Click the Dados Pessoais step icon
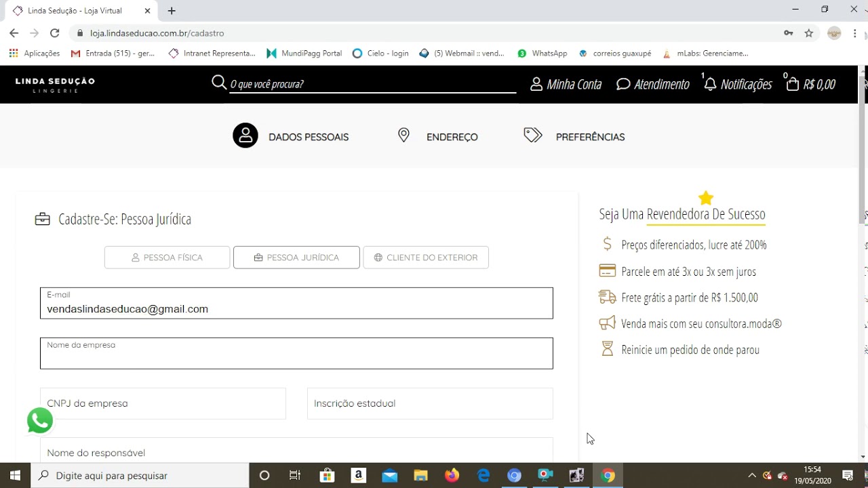The height and width of the screenshot is (488, 868). [x=245, y=136]
